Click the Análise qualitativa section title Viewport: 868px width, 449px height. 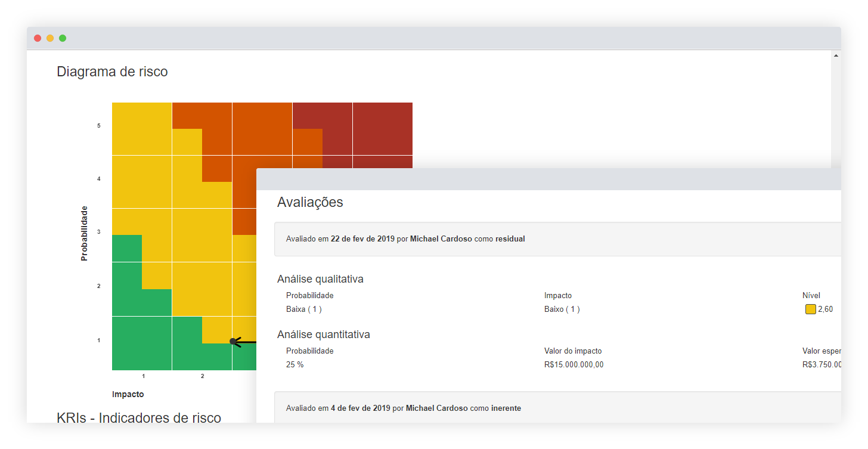click(x=320, y=279)
